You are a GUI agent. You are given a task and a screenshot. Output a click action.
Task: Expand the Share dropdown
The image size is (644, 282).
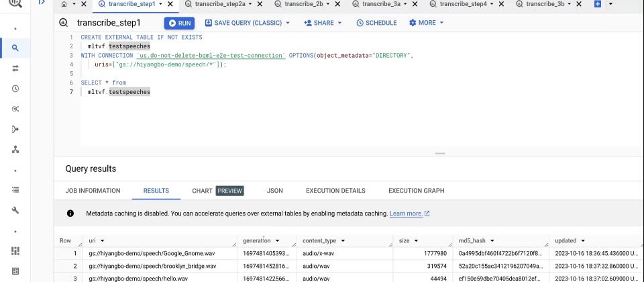pyautogui.click(x=339, y=23)
